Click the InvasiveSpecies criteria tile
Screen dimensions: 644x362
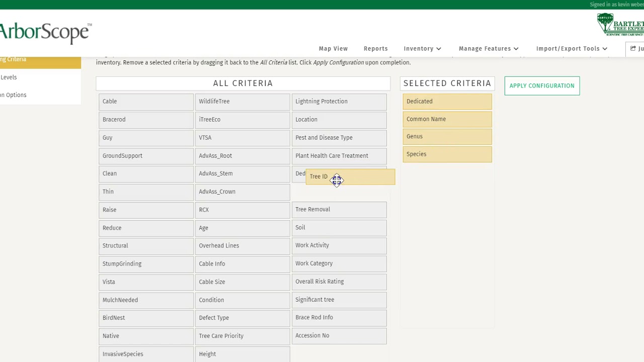click(146, 354)
